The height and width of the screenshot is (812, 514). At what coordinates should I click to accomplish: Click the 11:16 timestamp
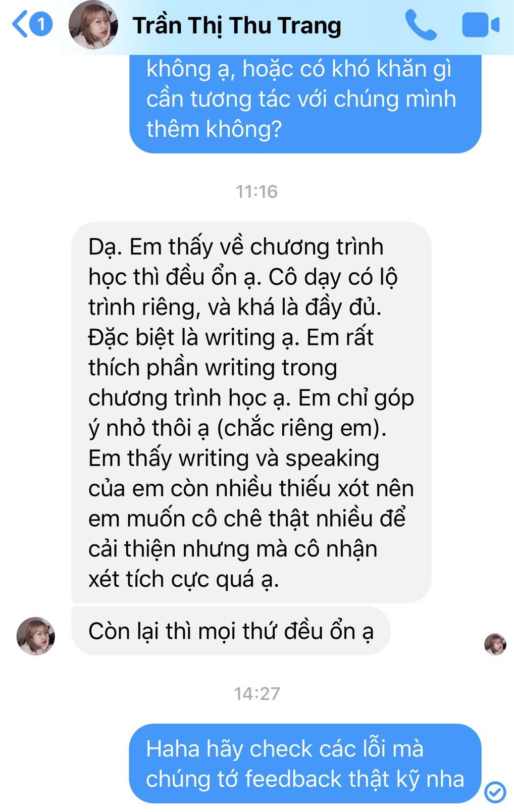[x=256, y=191]
